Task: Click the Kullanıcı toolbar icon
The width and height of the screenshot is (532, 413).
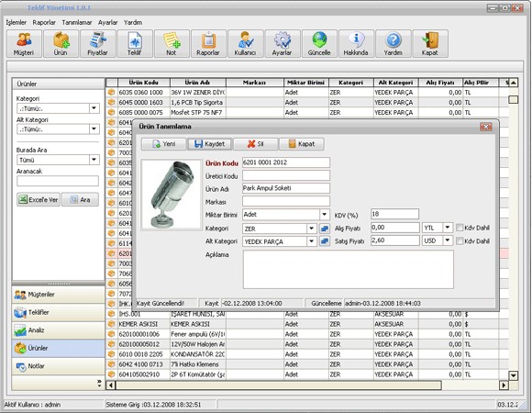Action: coord(245,43)
